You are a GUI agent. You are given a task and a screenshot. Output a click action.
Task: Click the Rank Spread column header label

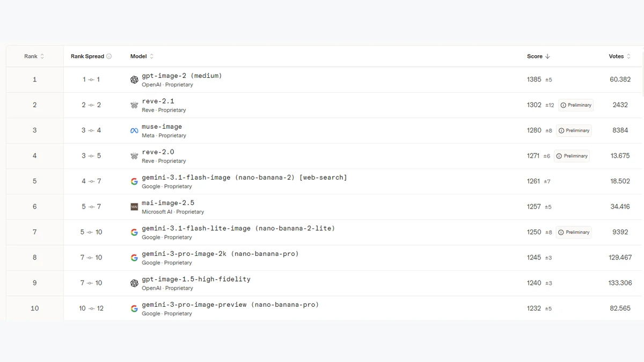click(87, 56)
